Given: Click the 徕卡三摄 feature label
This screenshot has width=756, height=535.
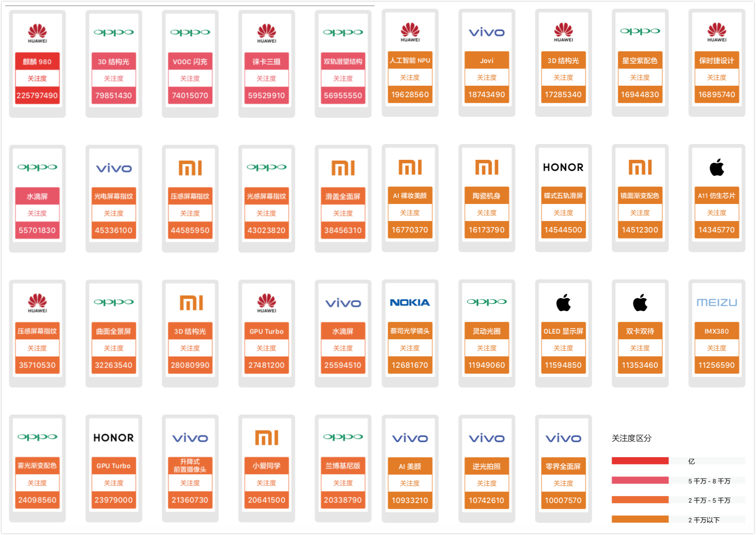Looking at the screenshot, I should click(266, 62).
